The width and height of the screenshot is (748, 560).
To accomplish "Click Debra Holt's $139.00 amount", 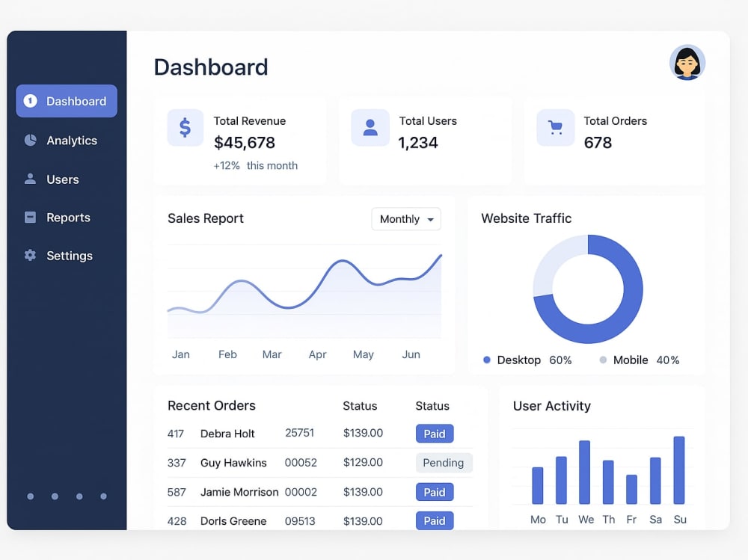I will click(363, 433).
